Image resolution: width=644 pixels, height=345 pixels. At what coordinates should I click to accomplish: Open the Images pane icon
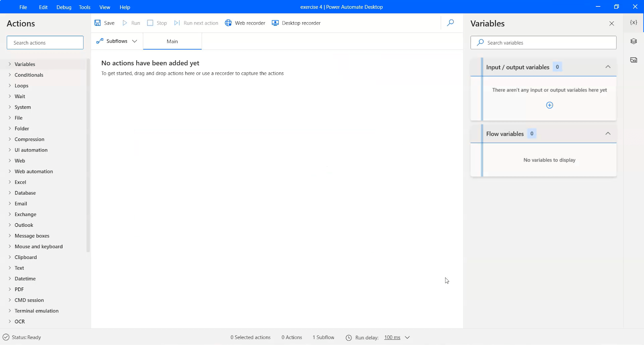(x=634, y=60)
